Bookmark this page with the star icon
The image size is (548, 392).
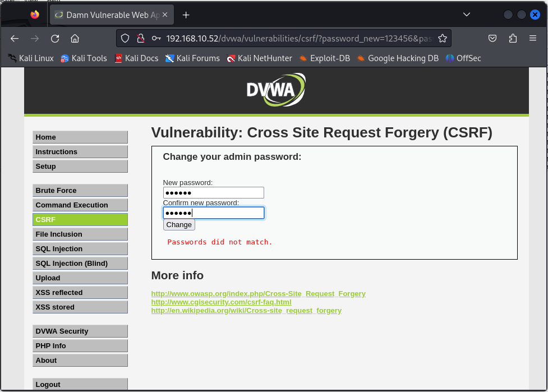(443, 39)
